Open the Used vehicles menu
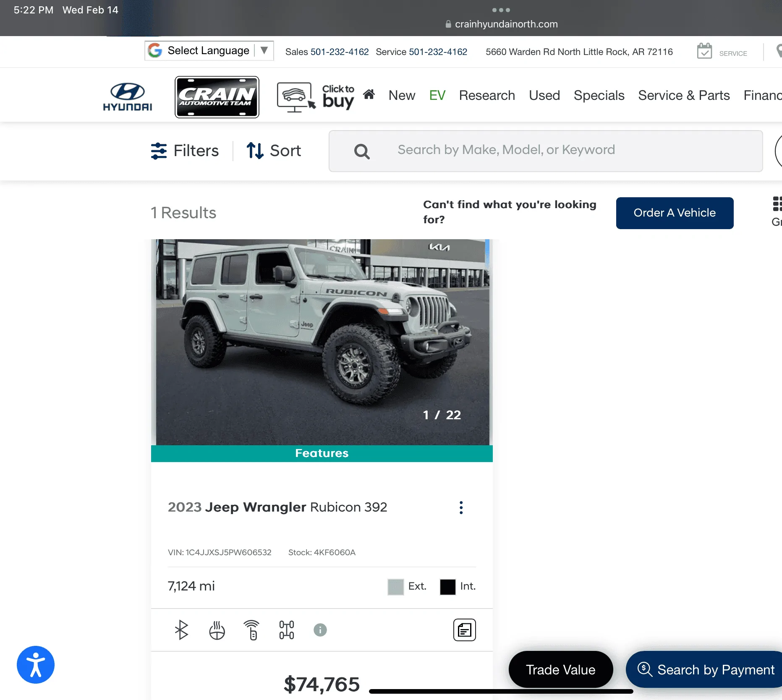782x700 pixels. 544,95
